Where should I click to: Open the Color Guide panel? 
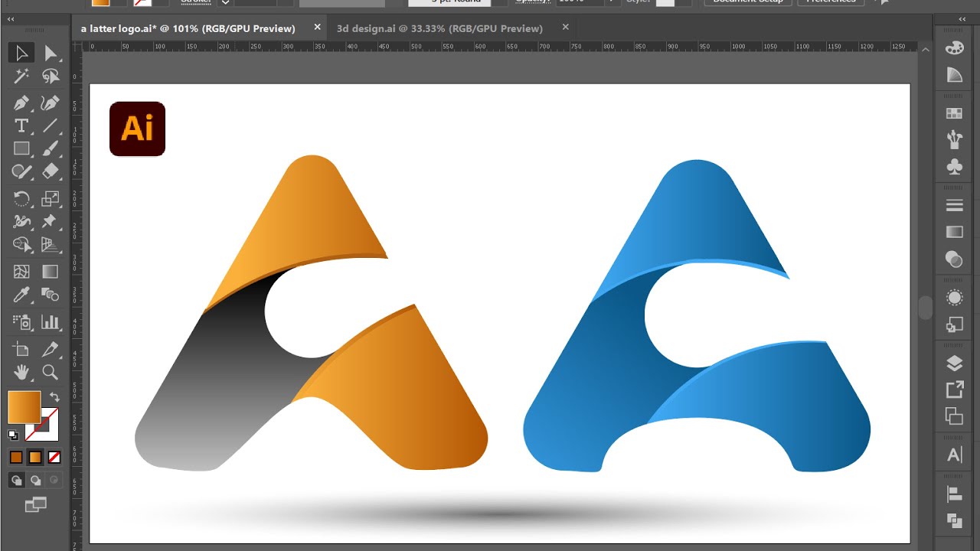[955, 75]
